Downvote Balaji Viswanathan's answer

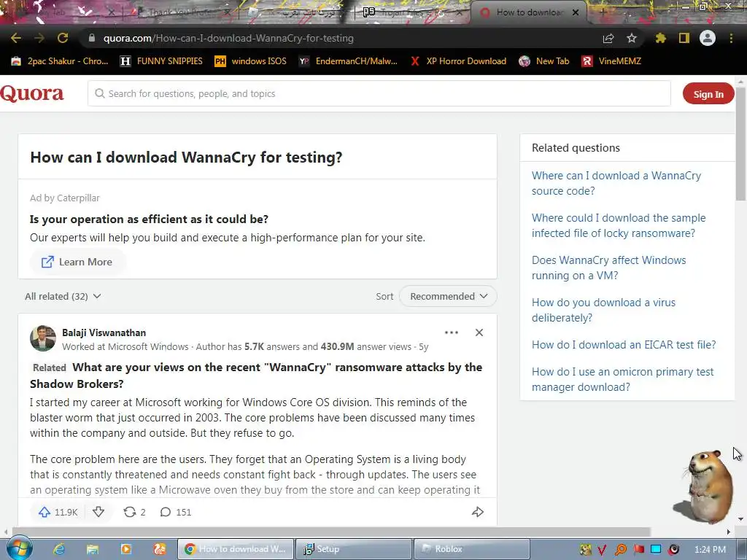coord(98,512)
